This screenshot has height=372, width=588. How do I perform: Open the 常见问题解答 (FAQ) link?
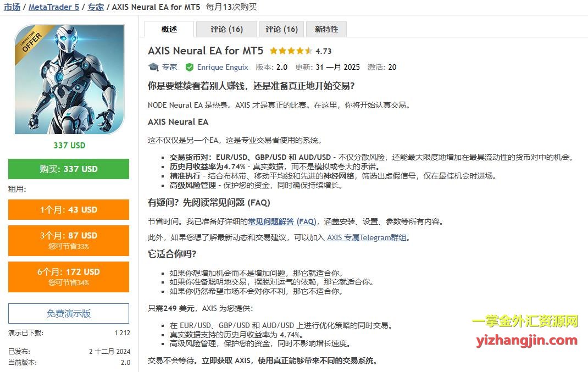282,221
